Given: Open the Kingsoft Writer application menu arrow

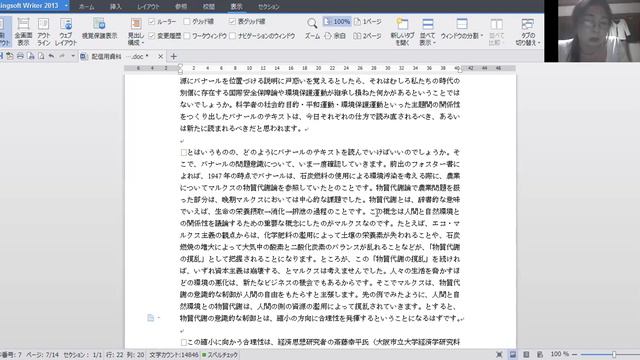Looking at the screenshot, I should (66, 6).
